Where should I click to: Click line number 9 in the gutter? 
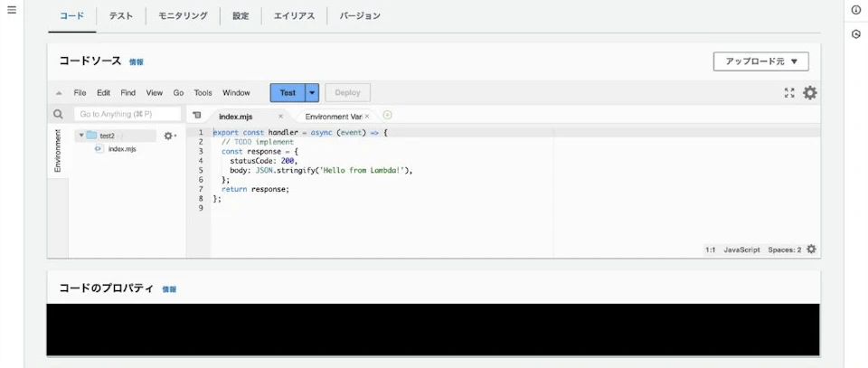[x=201, y=208]
